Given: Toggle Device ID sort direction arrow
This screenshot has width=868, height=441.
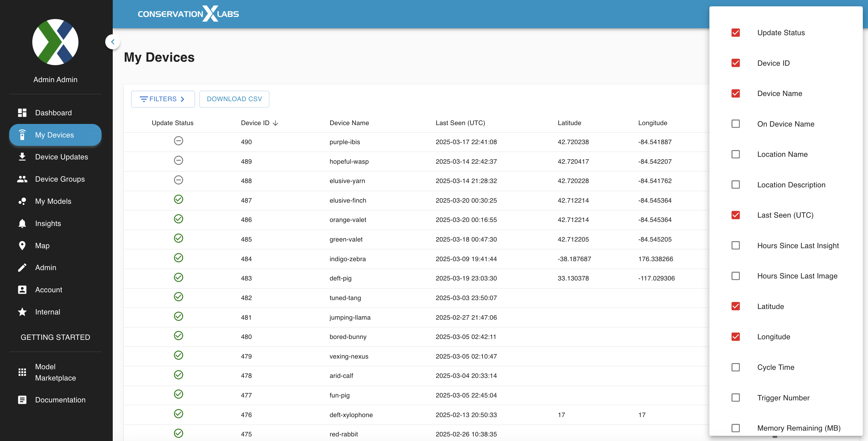Looking at the screenshot, I should pos(276,123).
